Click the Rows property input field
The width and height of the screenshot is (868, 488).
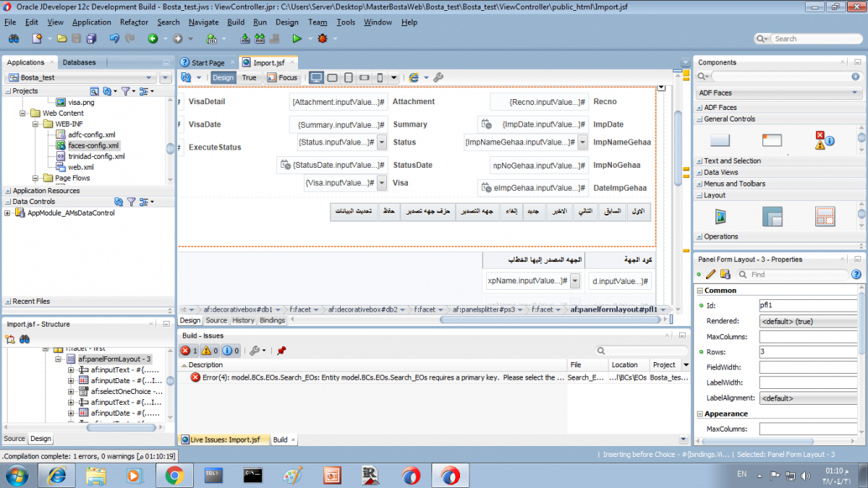[807, 351]
